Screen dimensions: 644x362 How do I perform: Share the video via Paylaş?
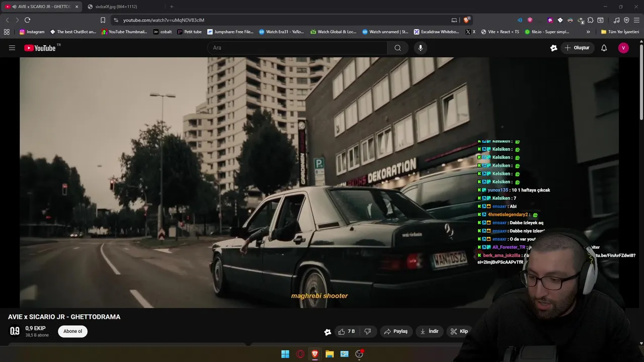click(395, 331)
